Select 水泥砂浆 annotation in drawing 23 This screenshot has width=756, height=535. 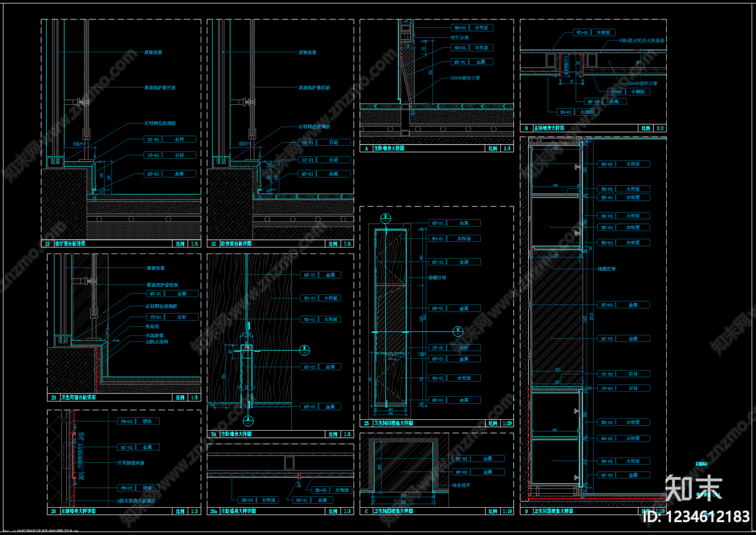pyautogui.click(x=155, y=336)
